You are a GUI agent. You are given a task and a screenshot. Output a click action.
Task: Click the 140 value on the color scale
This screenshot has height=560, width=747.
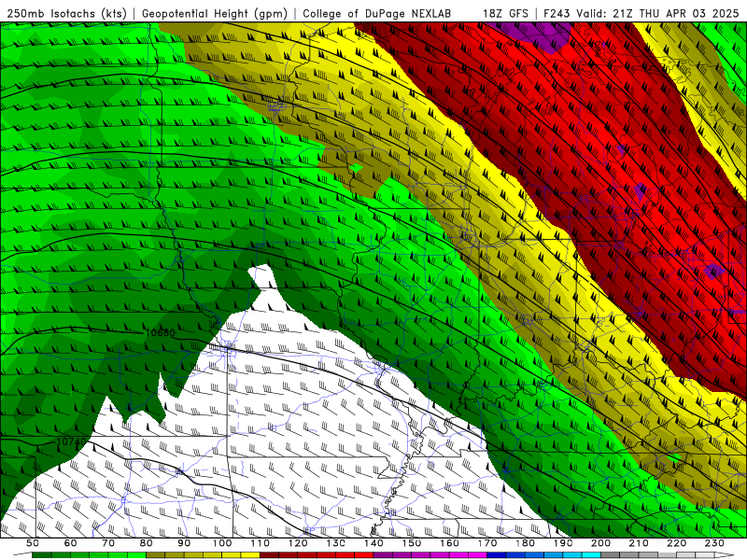click(x=373, y=543)
